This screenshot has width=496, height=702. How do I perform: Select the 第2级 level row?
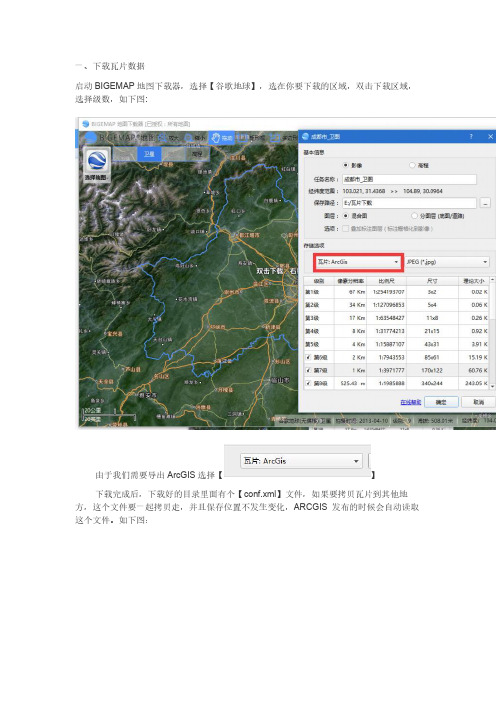click(x=397, y=305)
